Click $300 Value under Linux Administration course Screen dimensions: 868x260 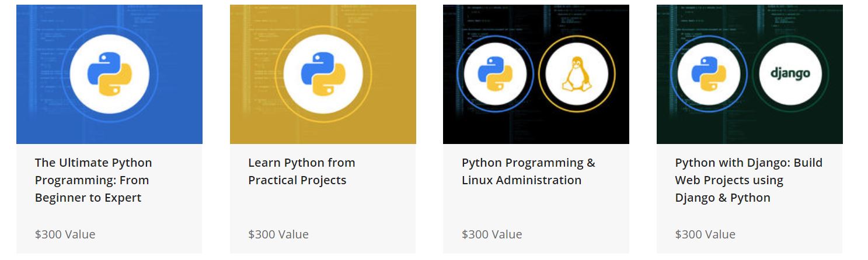tap(491, 234)
